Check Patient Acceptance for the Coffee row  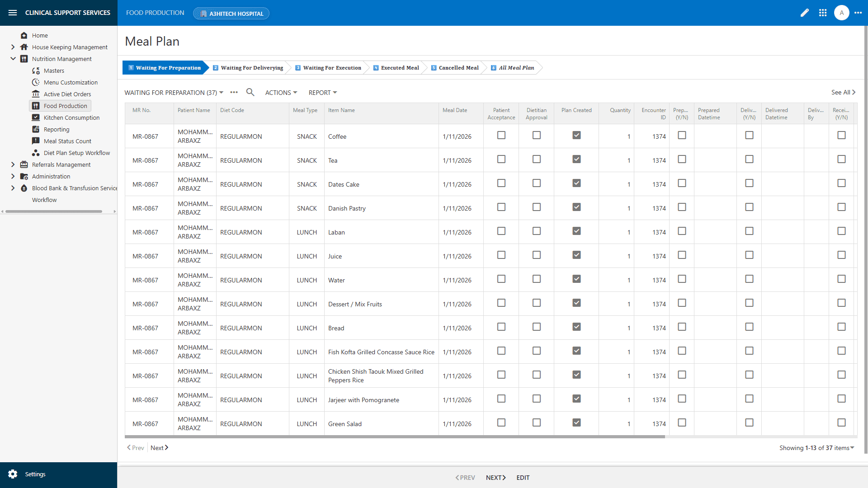[x=501, y=135]
